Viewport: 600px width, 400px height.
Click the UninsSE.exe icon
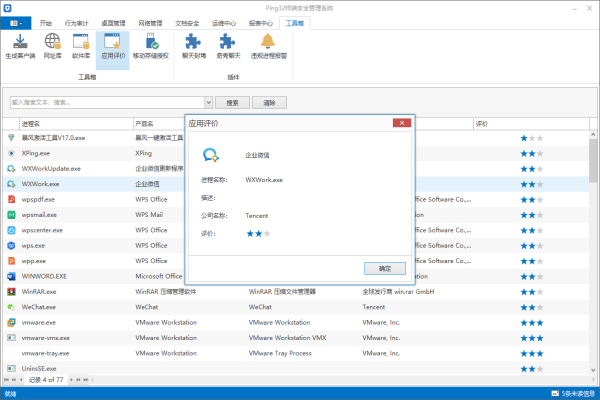[x=11, y=368]
